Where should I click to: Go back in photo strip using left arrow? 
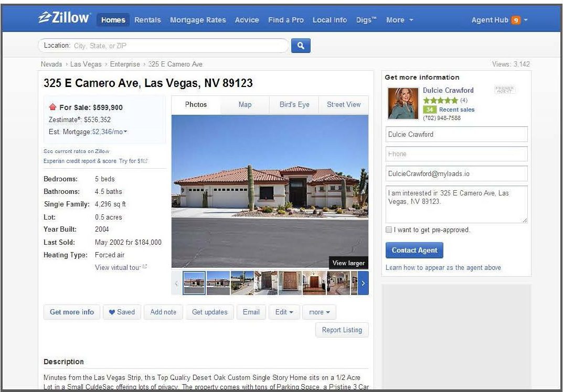point(176,283)
